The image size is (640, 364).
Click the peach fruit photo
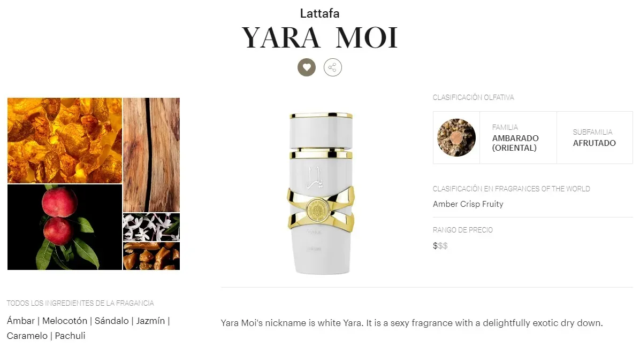65,227
